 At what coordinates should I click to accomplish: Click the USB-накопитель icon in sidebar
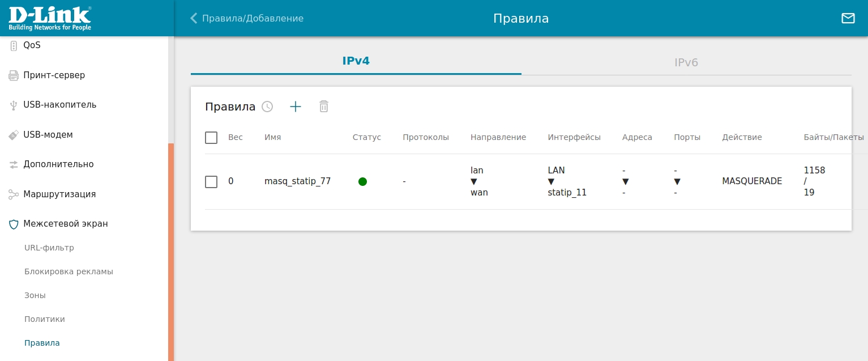coord(14,105)
